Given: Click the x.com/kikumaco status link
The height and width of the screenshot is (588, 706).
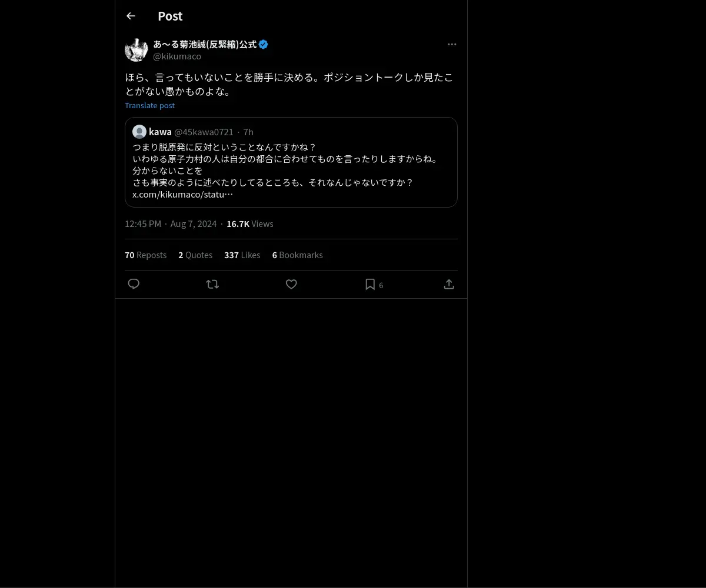Looking at the screenshot, I should coord(182,194).
